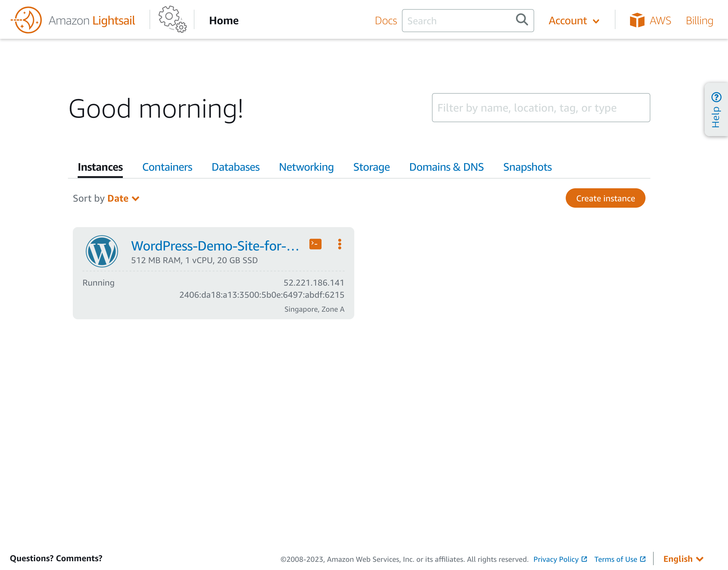The height and width of the screenshot is (570, 728).
Task: Switch to the Domains & DNS tab
Action: click(446, 167)
